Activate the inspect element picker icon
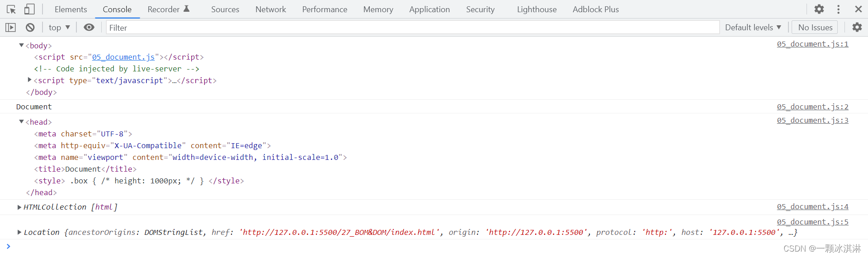Viewport: 868px width, 257px height. pyautogui.click(x=11, y=9)
